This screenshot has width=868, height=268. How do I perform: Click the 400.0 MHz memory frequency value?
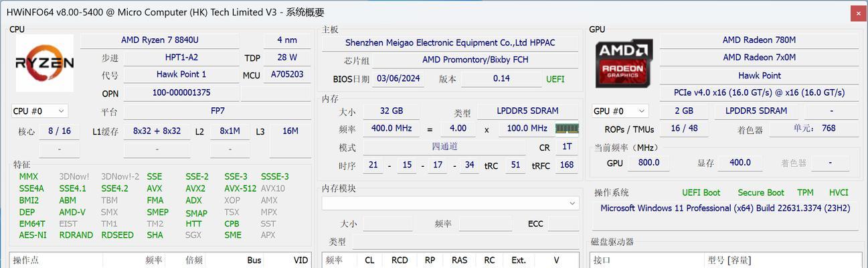click(x=392, y=128)
